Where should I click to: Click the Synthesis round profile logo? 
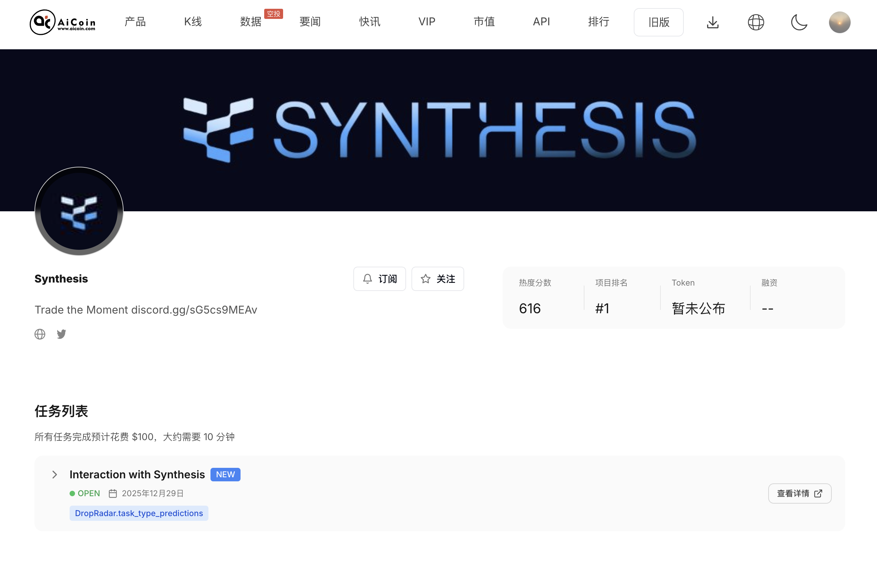[x=79, y=211]
